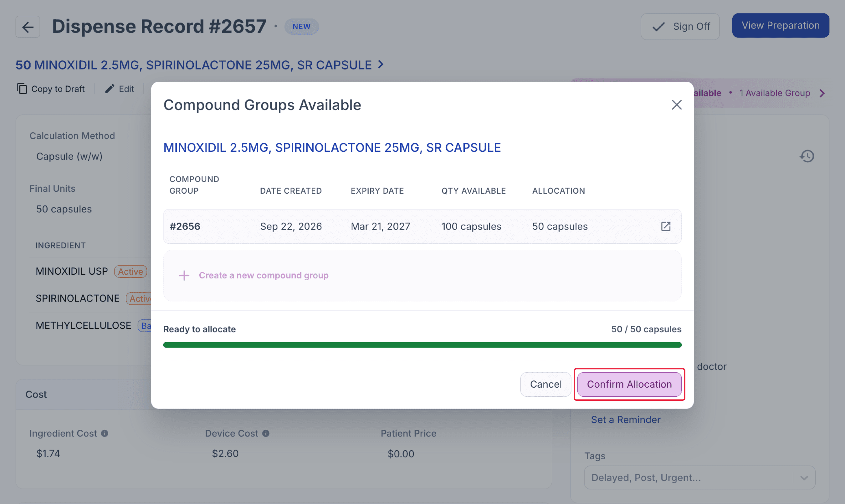Image resolution: width=845 pixels, height=504 pixels.
Task: Click the Mar 21, 2027 expiry date
Action: click(x=380, y=227)
